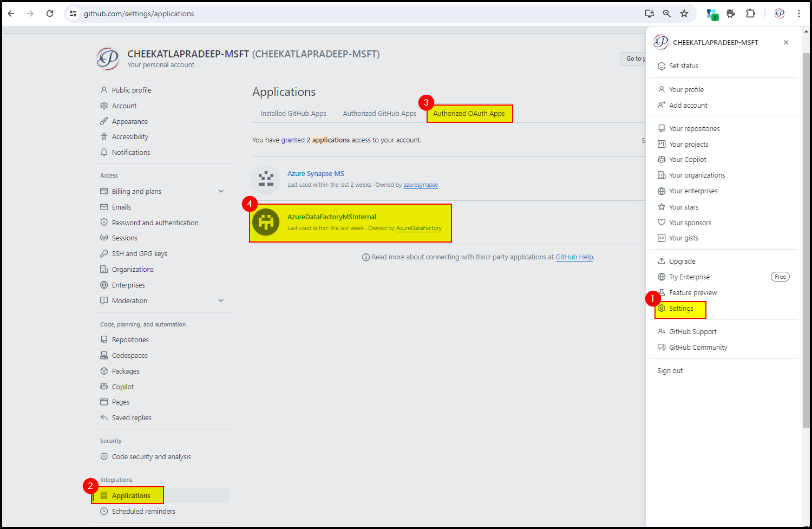This screenshot has height=529, width=812.
Task: Open Your organizations from user menu
Action: pos(697,175)
